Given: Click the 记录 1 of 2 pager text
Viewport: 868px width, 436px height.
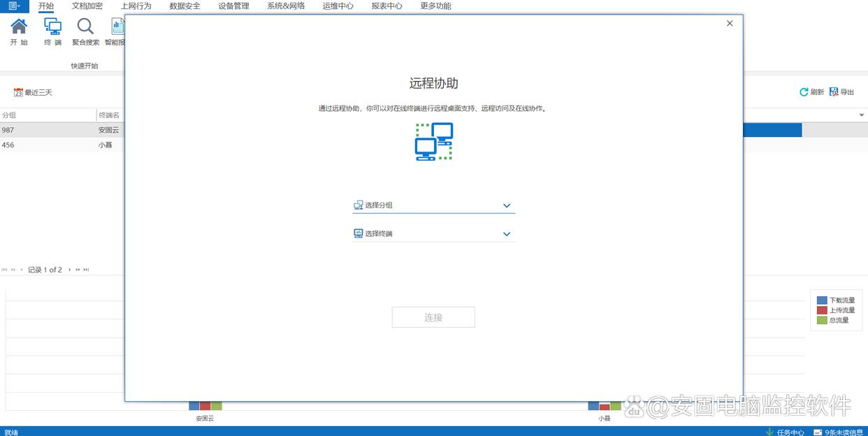Looking at the screenshot, I should click(45, 270).
